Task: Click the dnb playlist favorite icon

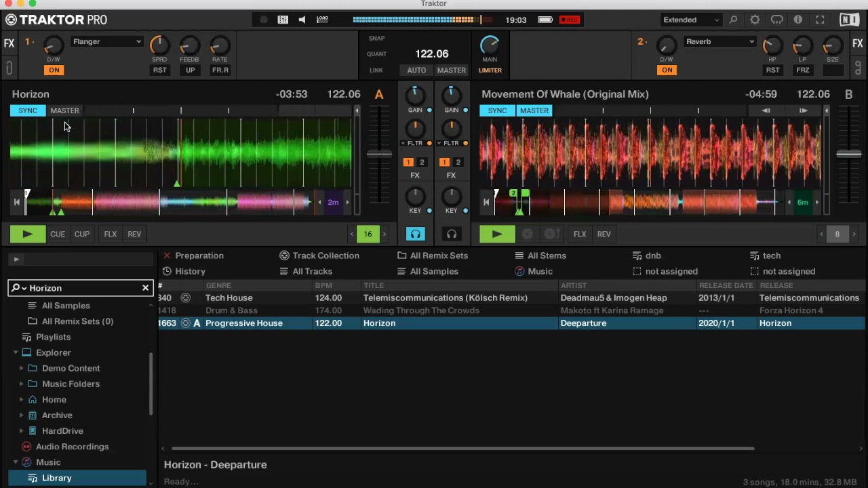Action: pyautogui.click(x=637, y=256)
